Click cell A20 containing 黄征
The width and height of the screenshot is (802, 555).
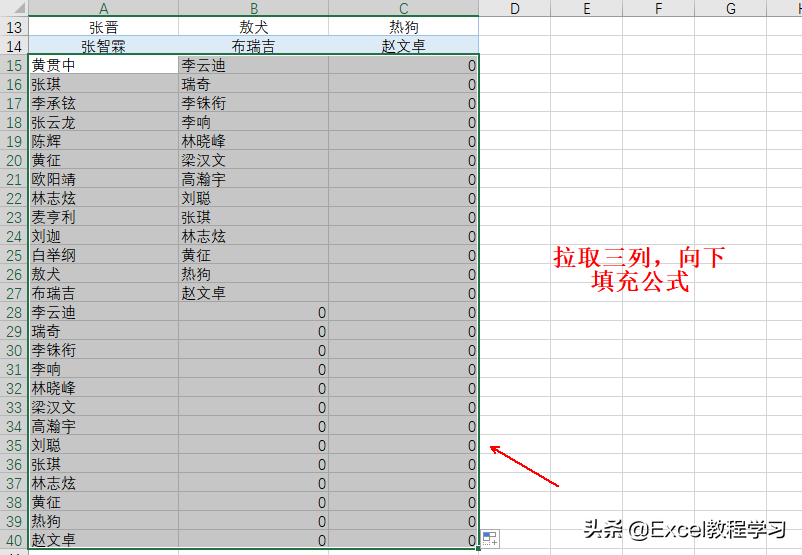[103, 160]
